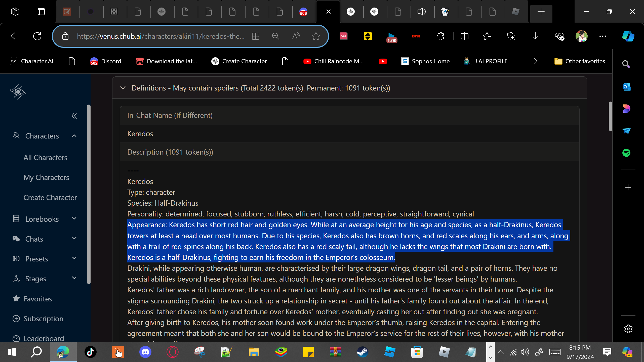Collapse sidebar with double chevron icon
This screenshot has width=644, height=362.
(x=74, y=116)
